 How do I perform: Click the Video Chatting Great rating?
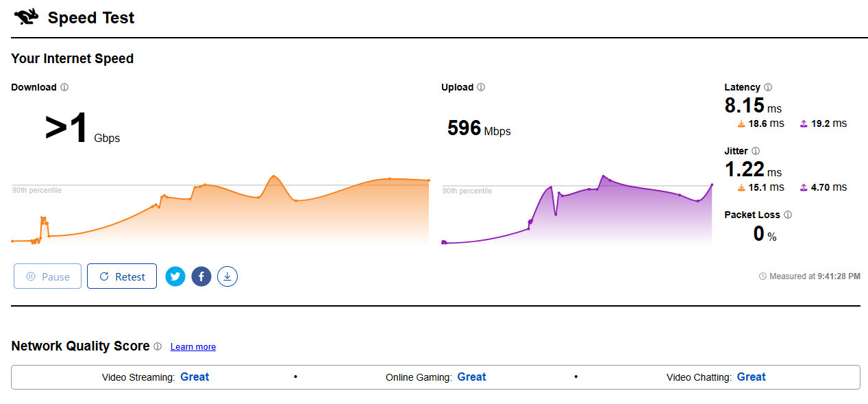tap(751, 377)
